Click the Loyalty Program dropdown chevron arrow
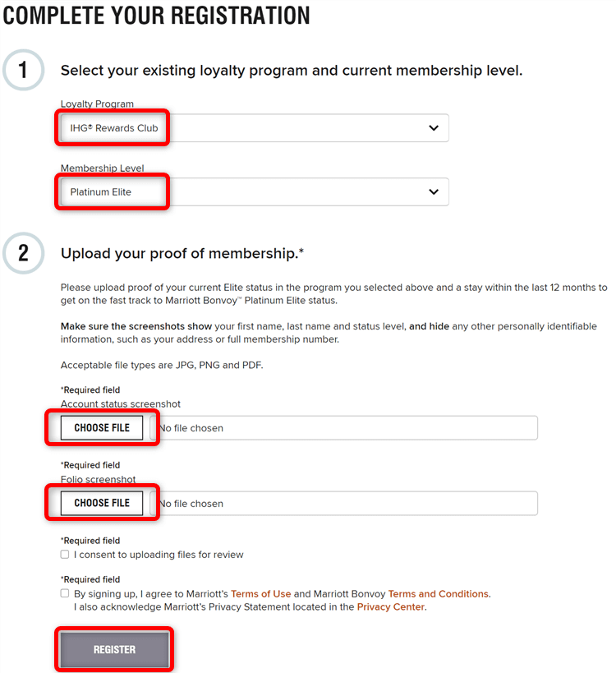This screenshot has height=673, width=616. tap(434, 128)
